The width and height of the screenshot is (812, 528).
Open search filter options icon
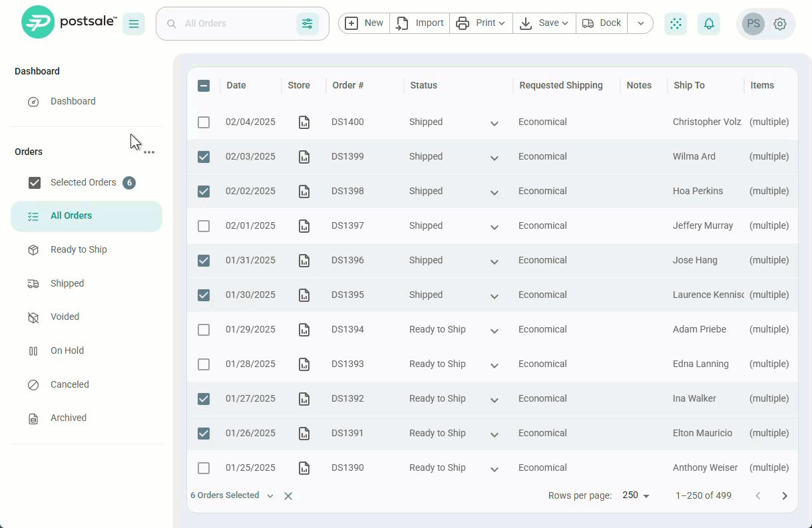tap(307, 24)
